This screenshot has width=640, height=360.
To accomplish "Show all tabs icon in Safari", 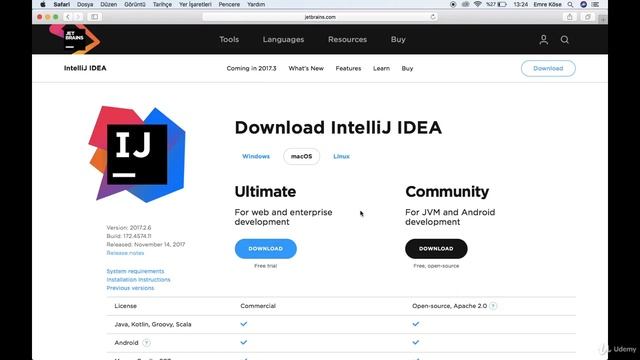I will [x=588, y=17].
